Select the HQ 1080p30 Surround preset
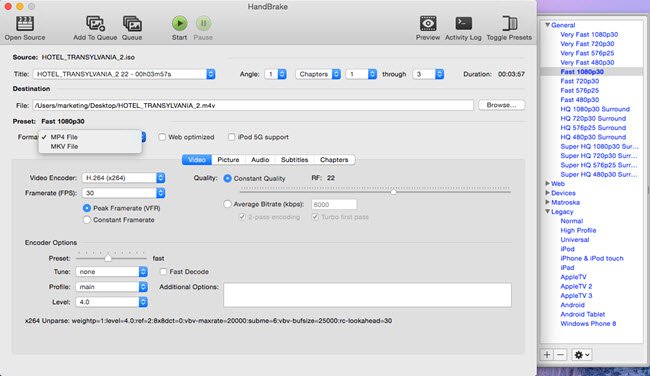The height and width of the screenshot is (376, 650). pos(595,109)
